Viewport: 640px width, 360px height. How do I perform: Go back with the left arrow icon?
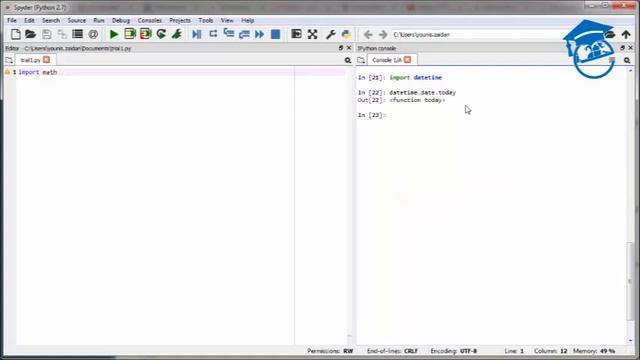click(368, 35)
